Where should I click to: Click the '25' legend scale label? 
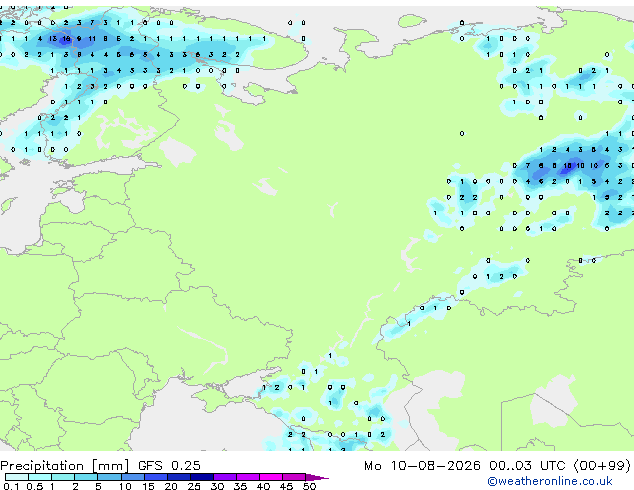pos(194,486)
